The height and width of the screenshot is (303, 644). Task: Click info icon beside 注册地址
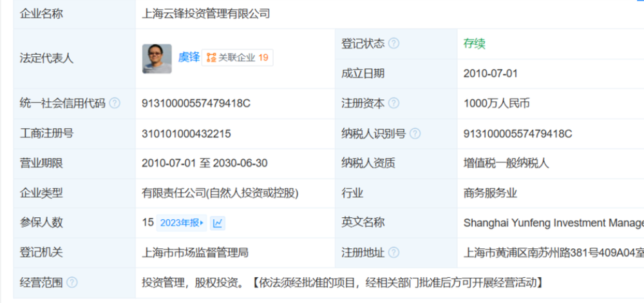[393, 253]
